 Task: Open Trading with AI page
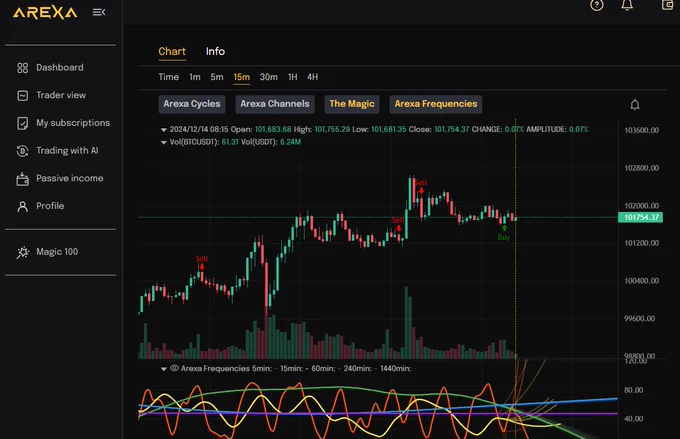pos(67,151)
